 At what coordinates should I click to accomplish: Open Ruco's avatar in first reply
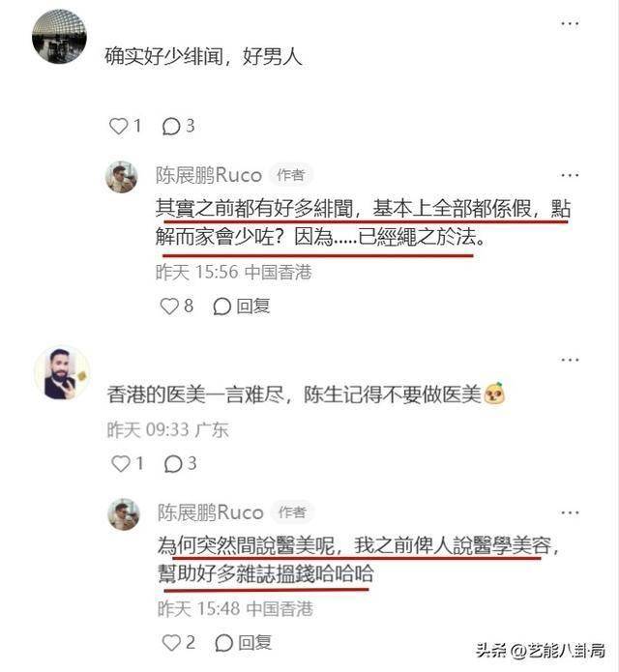[x=121, y=177]
